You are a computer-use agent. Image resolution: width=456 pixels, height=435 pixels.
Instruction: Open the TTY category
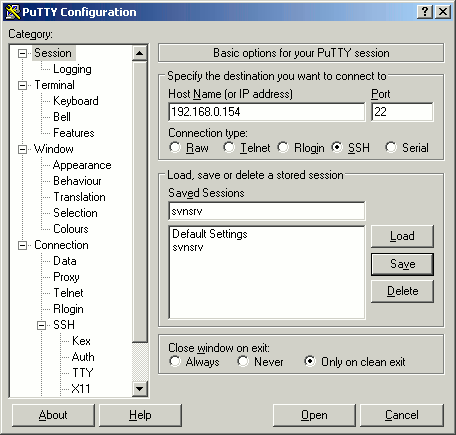pos(83,373)
